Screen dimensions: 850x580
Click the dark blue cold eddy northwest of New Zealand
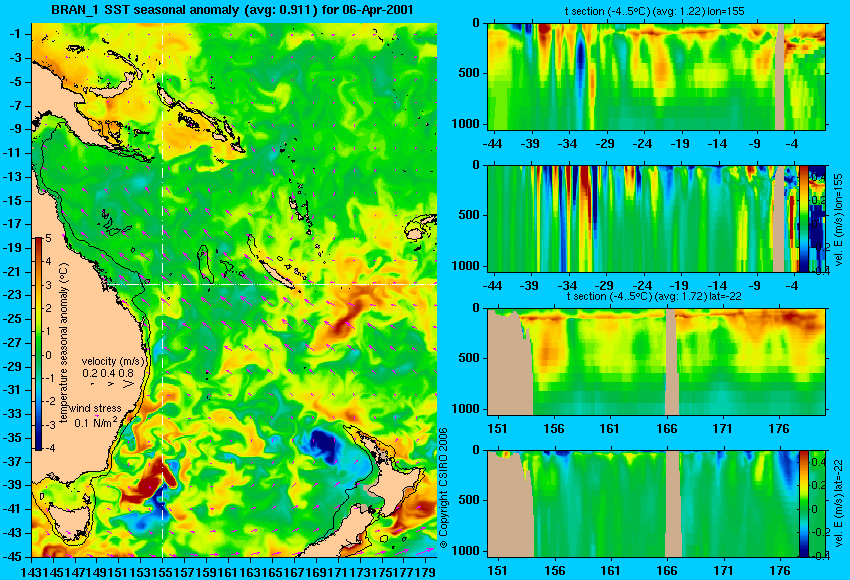[x=323, y=444]
